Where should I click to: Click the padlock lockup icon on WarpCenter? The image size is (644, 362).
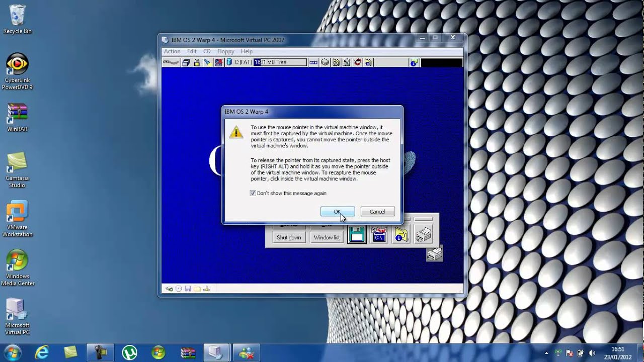click(x=197, y=62)
